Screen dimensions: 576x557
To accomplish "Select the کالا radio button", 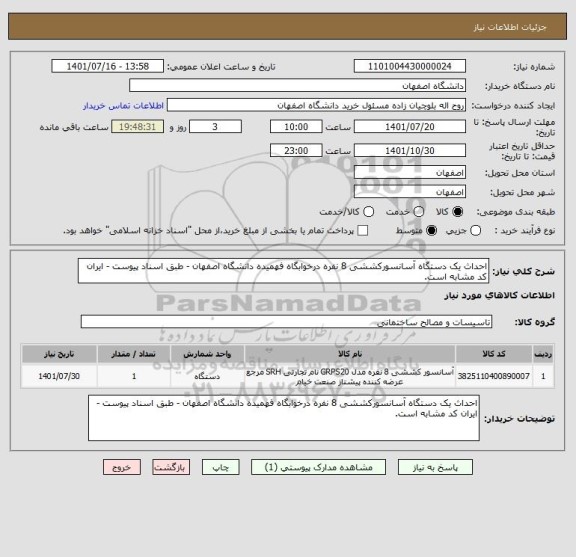I will tap(458, 212).
